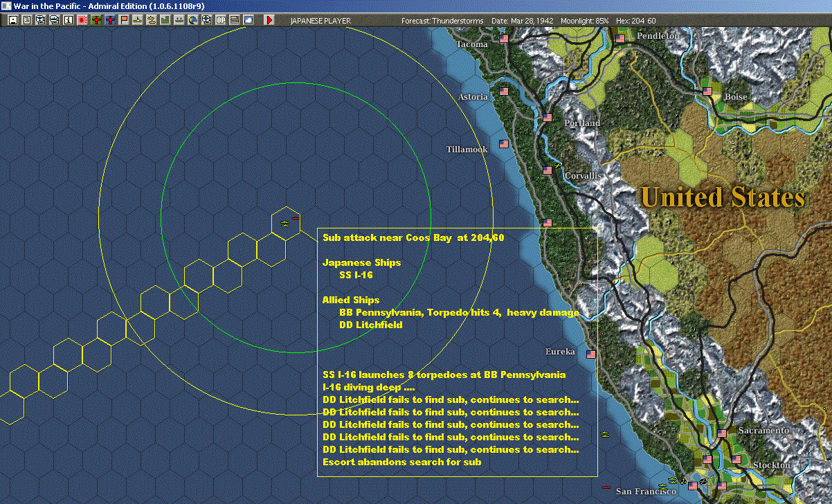
Task: Click the 'Forecast: Thunderstorms' status text
Action: click(442, 21)
